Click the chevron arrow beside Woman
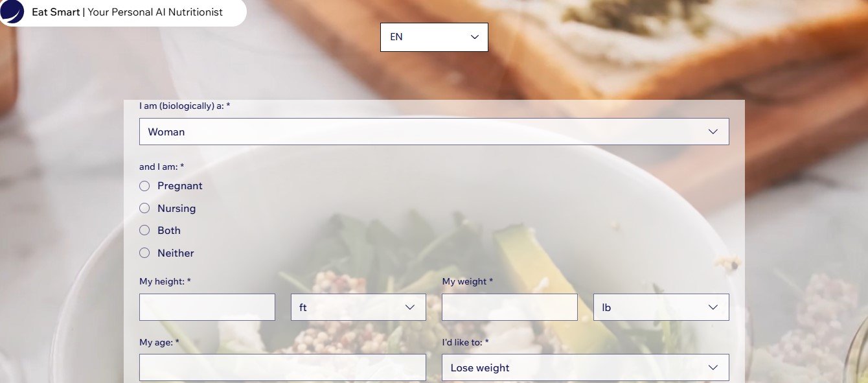The height and width of the screenshot is (383, 868). 713,132
